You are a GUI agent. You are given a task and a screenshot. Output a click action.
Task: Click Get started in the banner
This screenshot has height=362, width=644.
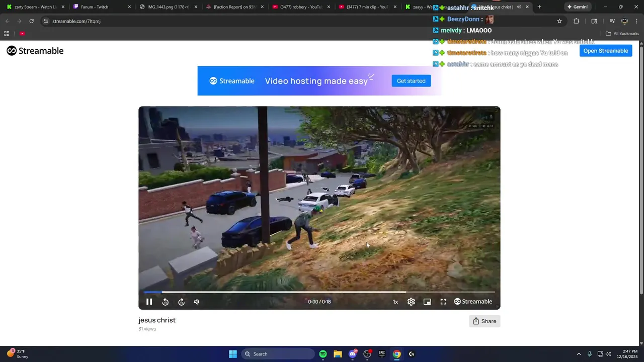411,81
